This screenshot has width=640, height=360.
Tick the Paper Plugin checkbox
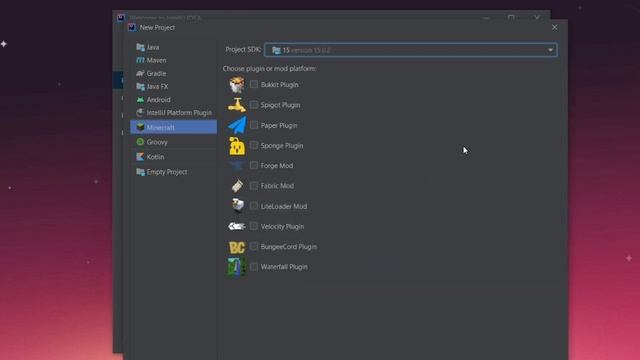[254, 125]
